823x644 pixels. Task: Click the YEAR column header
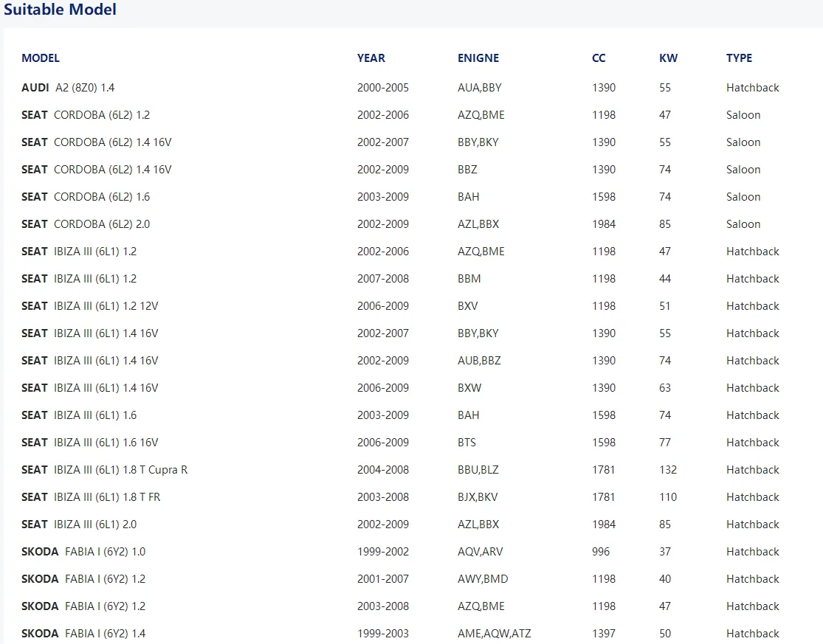[371, 58]
